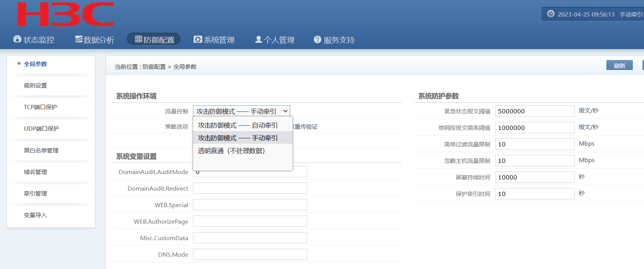Go to 黑白名单管理 in the sidebar
The image size is (644, 269).
(x=41, y=151)
